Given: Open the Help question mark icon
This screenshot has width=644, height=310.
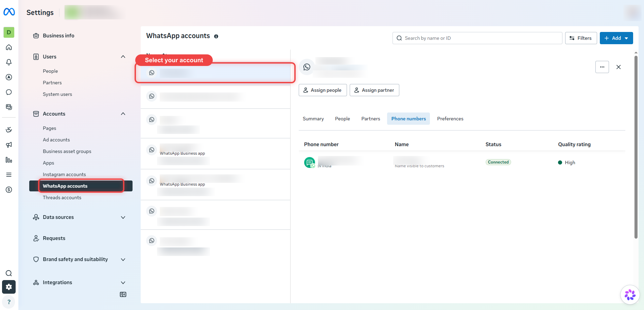Looking at the screenshot, I should [x=9, y=302].
